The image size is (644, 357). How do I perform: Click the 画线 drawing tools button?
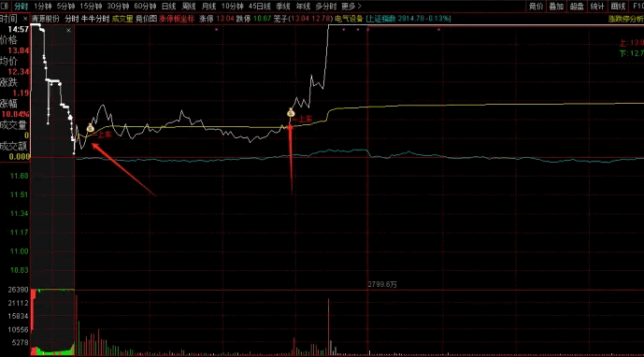pyautogui.click(x=618, y=7)
